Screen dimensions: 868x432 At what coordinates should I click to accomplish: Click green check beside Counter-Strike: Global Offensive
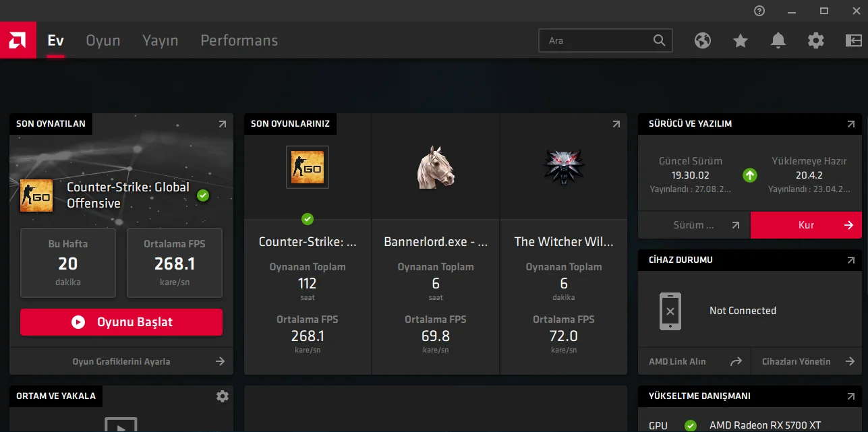pyautogui.click(x=203, y=195)
